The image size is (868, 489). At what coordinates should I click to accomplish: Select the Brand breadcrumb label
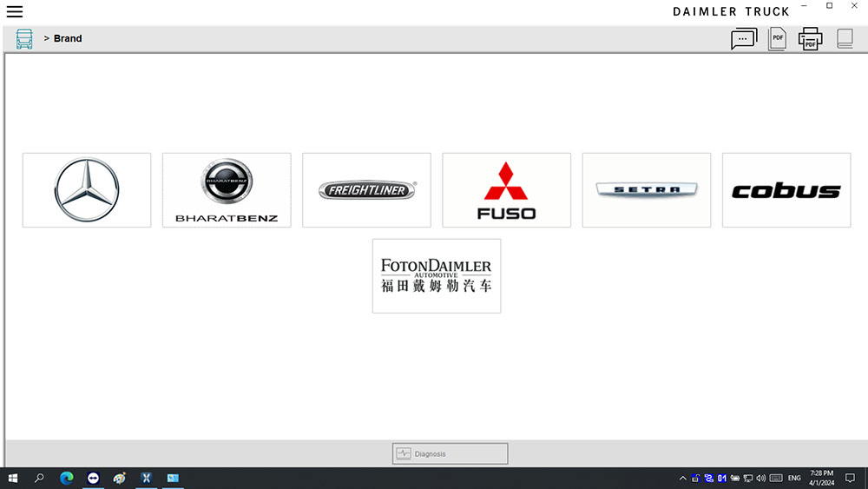pyautogui.click(x=68, y=38)
